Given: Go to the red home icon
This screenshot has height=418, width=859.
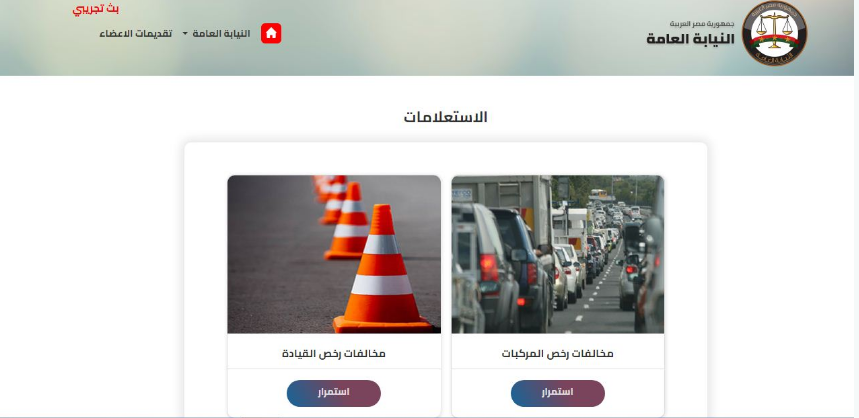Looking at the screenshot, I should pos(271,33).
